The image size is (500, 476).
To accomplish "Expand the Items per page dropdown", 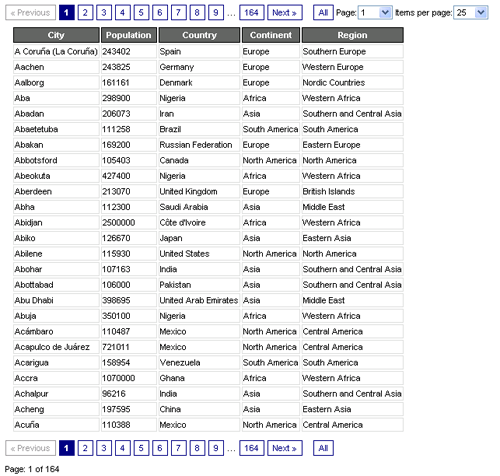I will [471, 13].
